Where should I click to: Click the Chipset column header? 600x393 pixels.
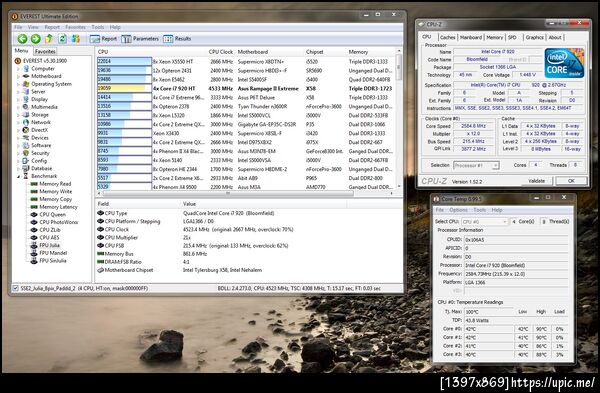315,52
